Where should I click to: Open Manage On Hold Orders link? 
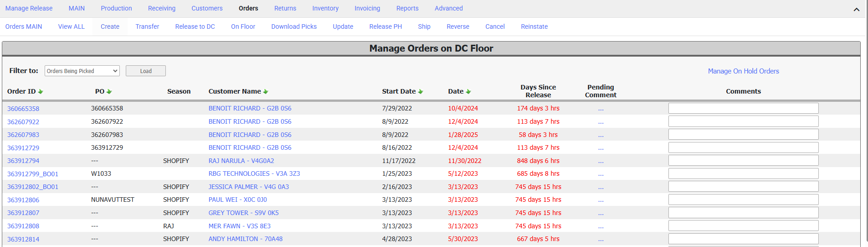pyautogui.click(x=743, y=71)
